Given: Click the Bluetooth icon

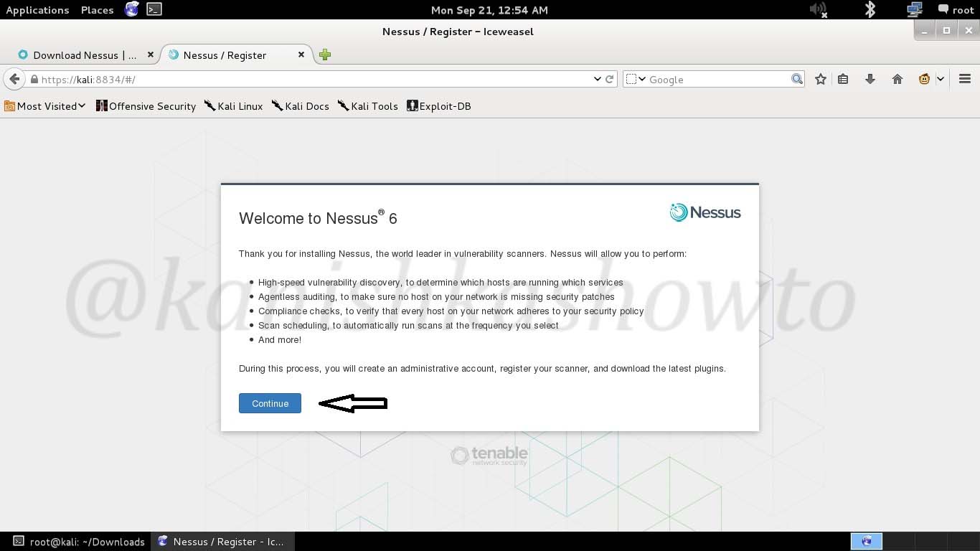Looking at the screenshot, I should pos(870,9).
